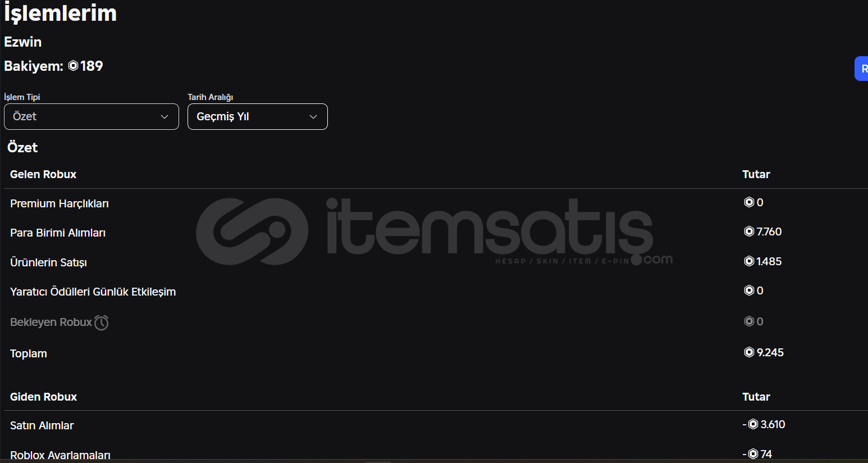
Task: Select the Satın Alımlar row
Action: (436, 425)
